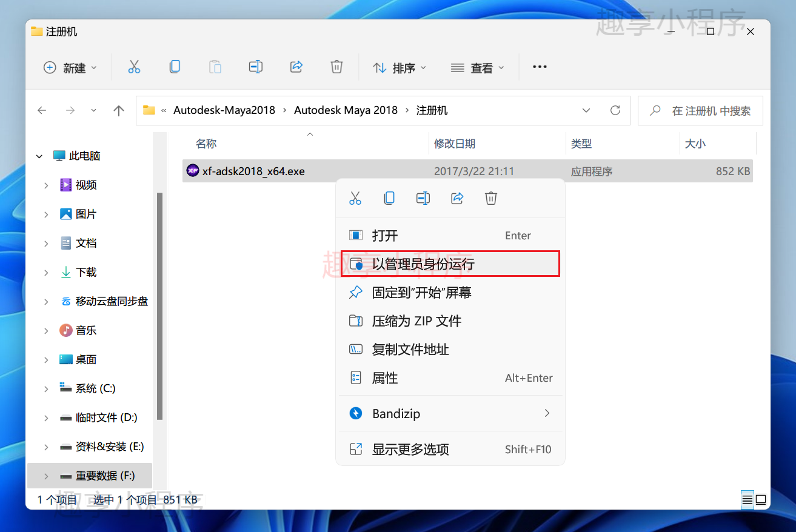Click the folder icon in address bar

coord(149,110)
